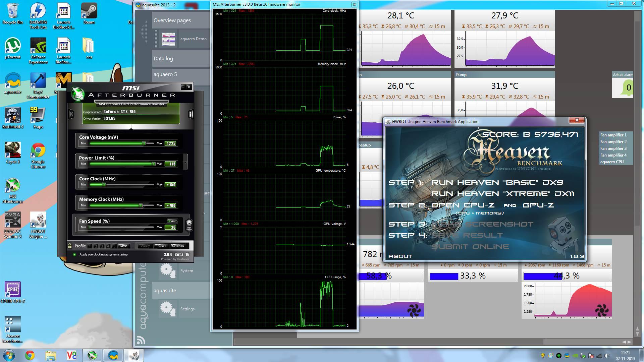Click the Afterburner Kombustor 'K' side button
This screenshot has width=644, height=362.
click(x=71, y=114)
